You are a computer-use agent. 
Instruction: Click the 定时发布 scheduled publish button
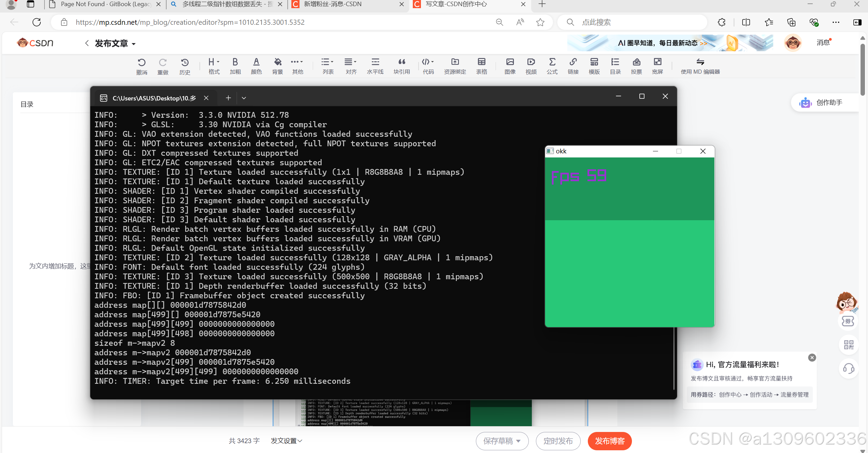coord(558,441)
